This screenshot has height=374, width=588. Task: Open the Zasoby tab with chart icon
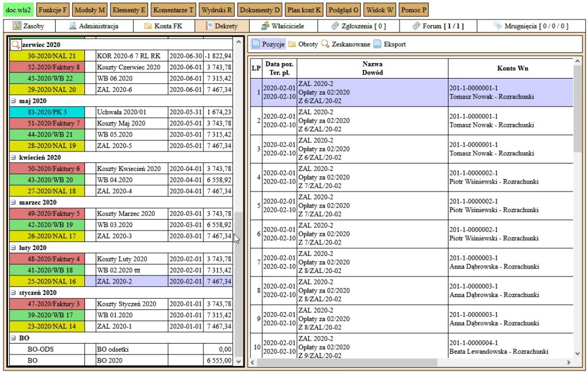(17, 26)
